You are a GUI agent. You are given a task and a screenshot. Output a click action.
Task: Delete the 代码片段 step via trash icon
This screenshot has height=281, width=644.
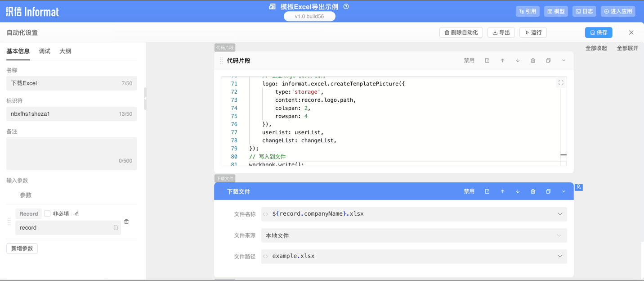[x=533, y=61]
